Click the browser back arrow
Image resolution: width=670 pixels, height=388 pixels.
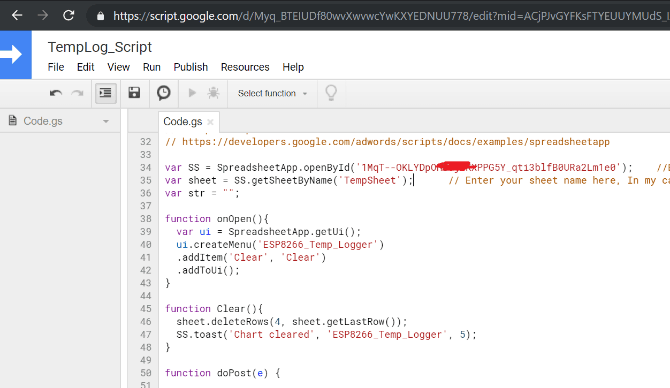17,15
